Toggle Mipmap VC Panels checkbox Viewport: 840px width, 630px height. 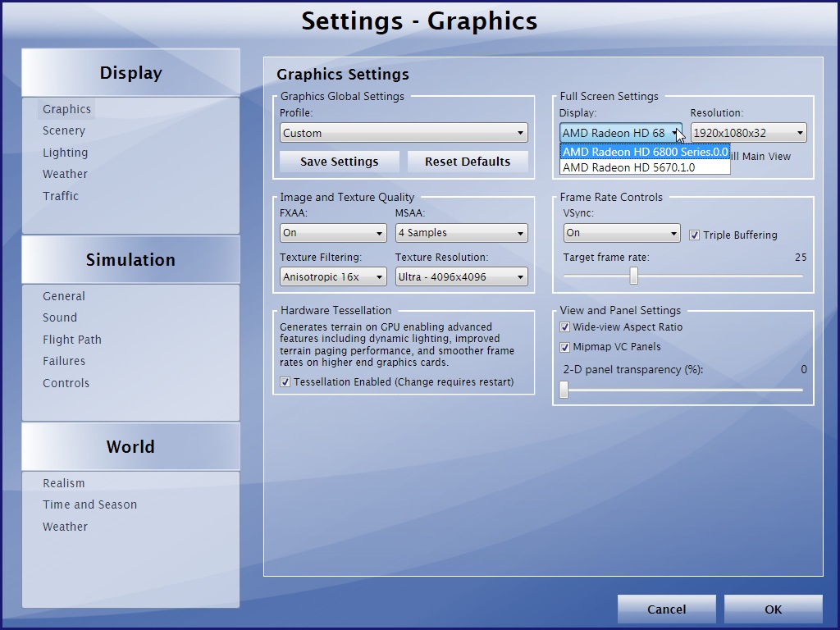(x=564, y=347)
